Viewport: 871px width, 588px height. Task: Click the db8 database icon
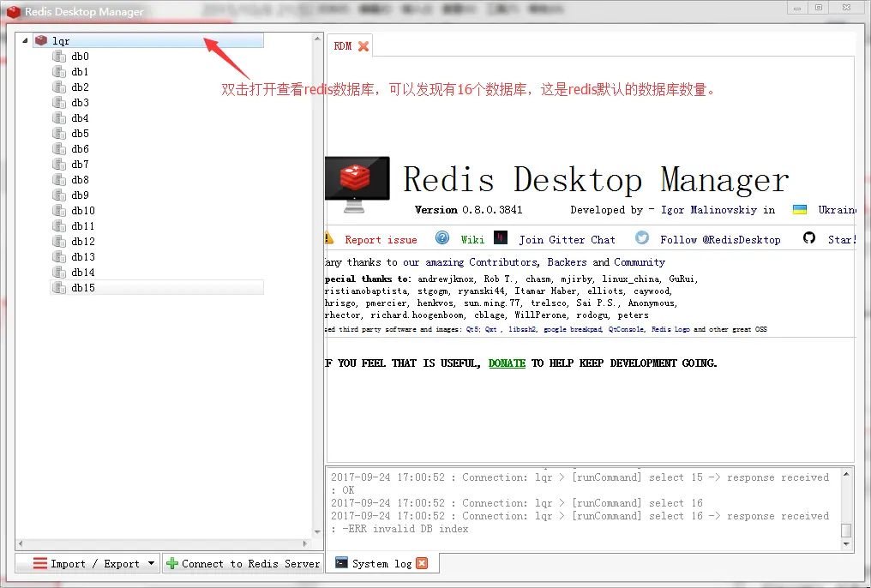pos(59,180)
